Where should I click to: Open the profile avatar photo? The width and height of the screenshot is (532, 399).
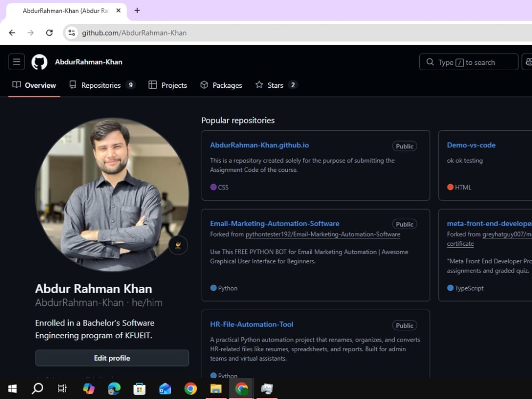click(x=112, y=195)
